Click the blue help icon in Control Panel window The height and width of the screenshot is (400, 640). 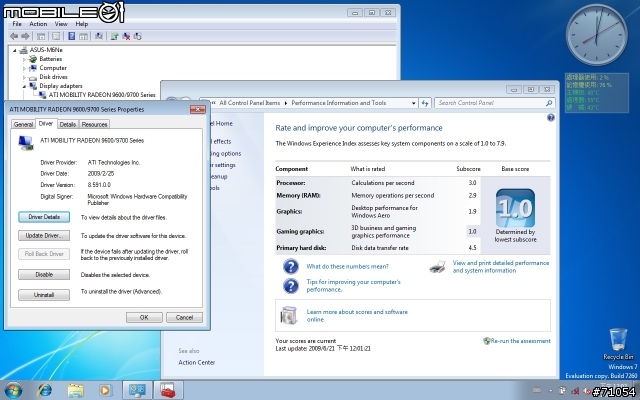551,118
